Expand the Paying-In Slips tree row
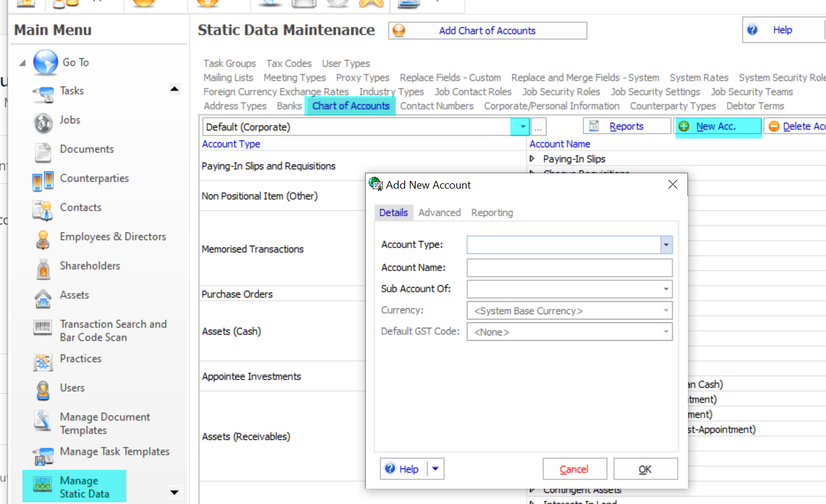The height and width of the screenshot is (504, 826). point(533,159)
